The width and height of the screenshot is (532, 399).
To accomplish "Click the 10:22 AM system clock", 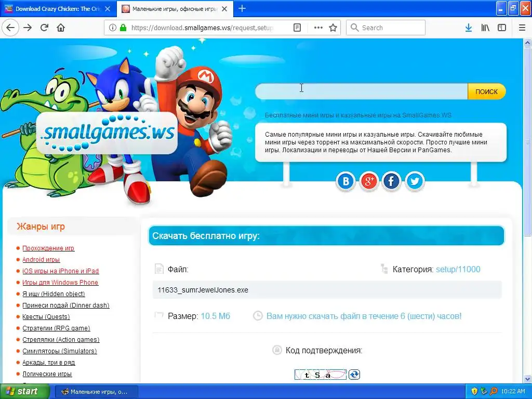I will click(x=513, y=391).
